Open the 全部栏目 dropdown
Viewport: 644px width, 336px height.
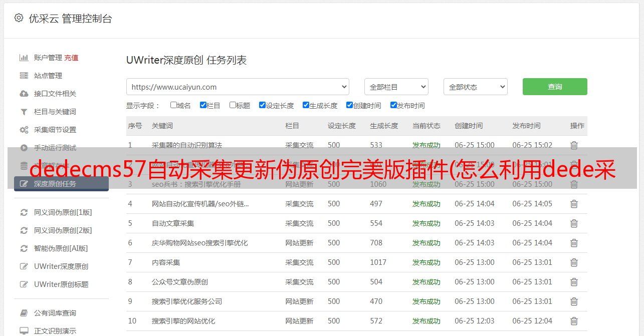396,87
